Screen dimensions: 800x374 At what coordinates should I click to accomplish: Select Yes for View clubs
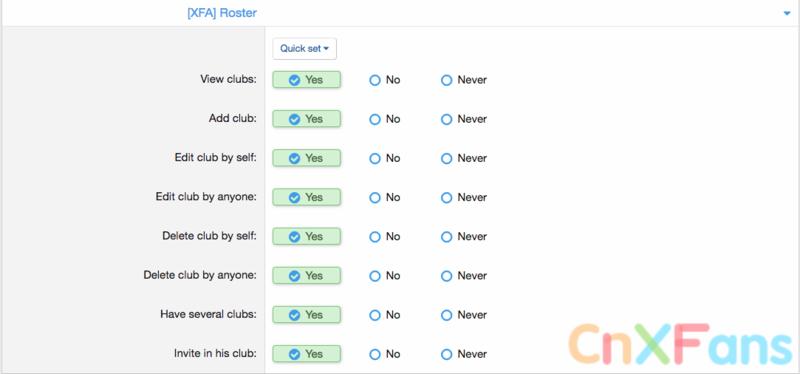tap(307, 80)
